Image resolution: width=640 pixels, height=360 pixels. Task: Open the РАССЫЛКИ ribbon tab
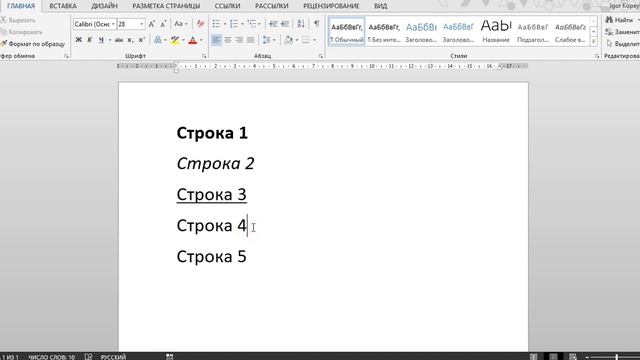coord(271,6)
